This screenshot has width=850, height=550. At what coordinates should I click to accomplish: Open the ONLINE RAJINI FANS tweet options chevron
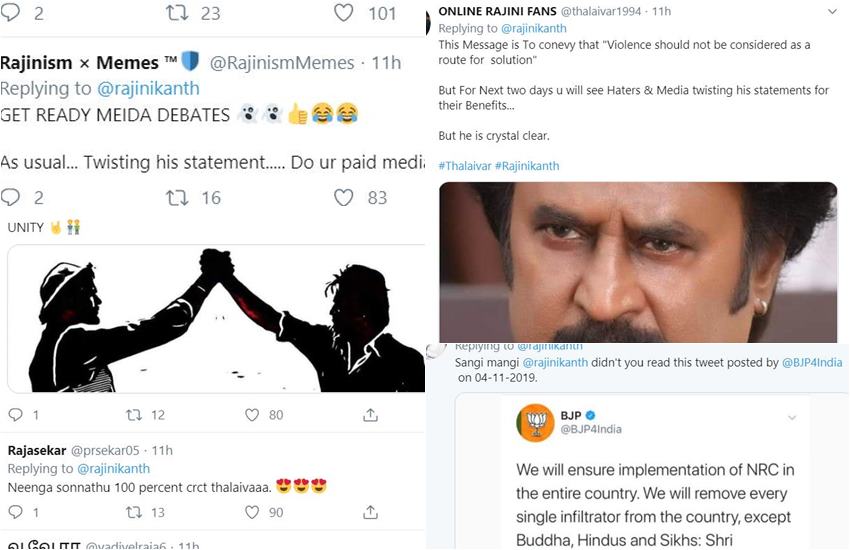coord(832,11)
